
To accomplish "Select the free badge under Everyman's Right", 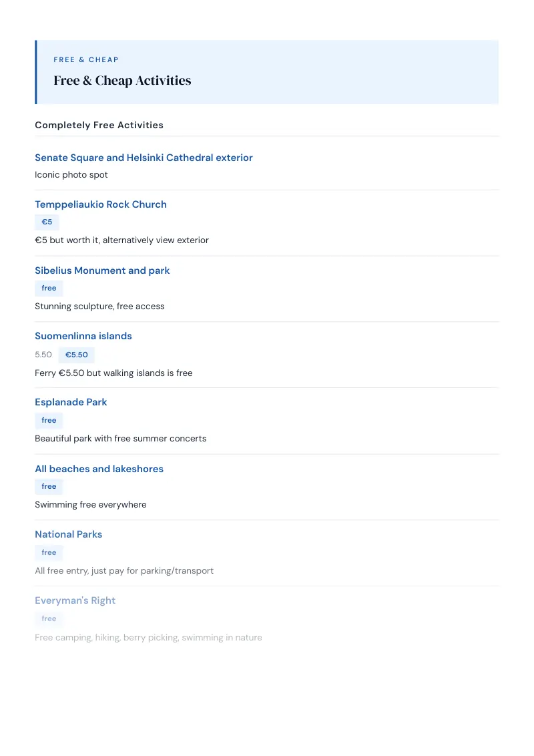I will (49, 618).
